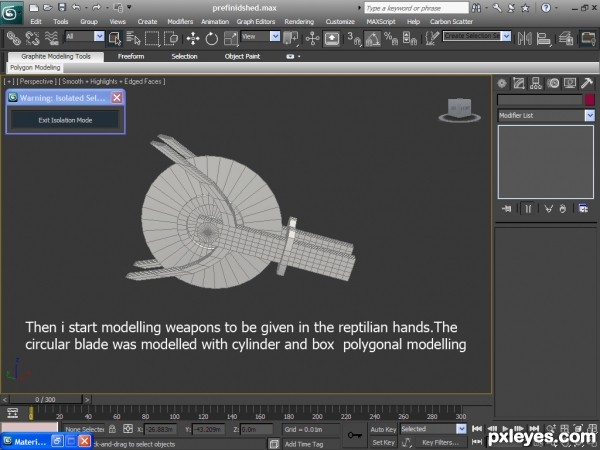Image resolution: width=600 pixels, height=450 pixels.
Task: Open the Quick Access Toolbar customize arrow
Action: (x=129, y=7)
